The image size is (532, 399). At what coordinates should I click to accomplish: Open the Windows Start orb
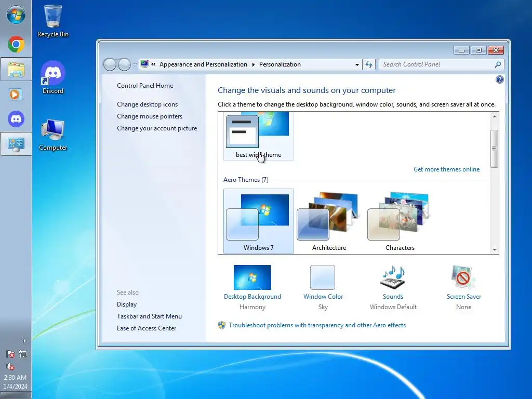point(16,15)
